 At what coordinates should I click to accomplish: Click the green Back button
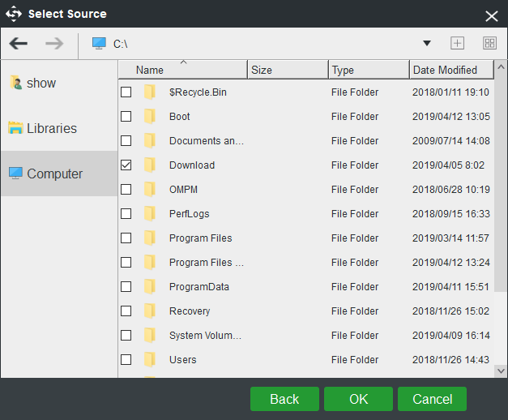click(284, 399)
